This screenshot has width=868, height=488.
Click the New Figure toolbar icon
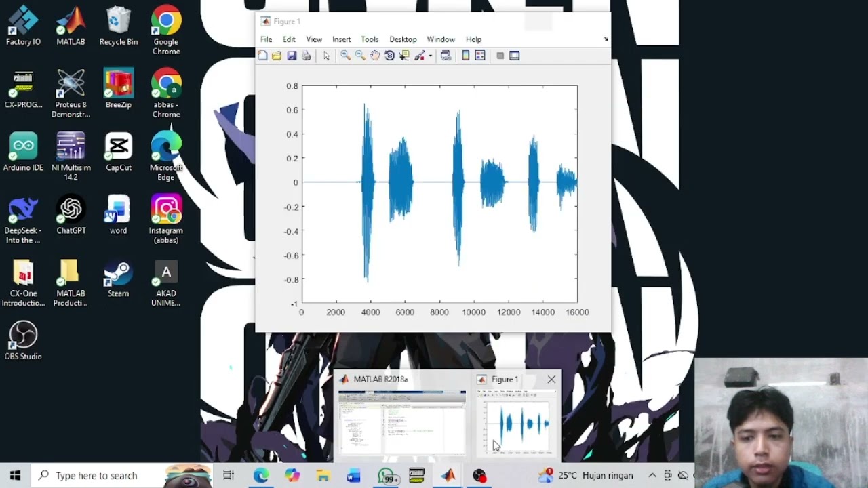click(x=262, y=56)
